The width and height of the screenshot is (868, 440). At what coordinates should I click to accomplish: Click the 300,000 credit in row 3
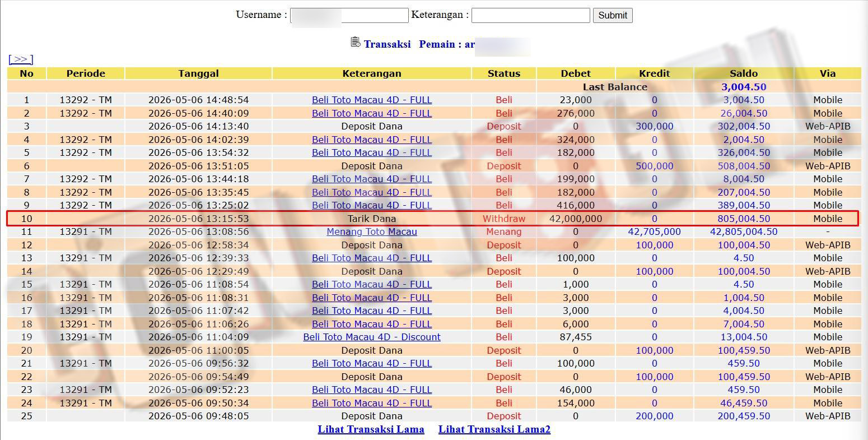tap(654, 126)
